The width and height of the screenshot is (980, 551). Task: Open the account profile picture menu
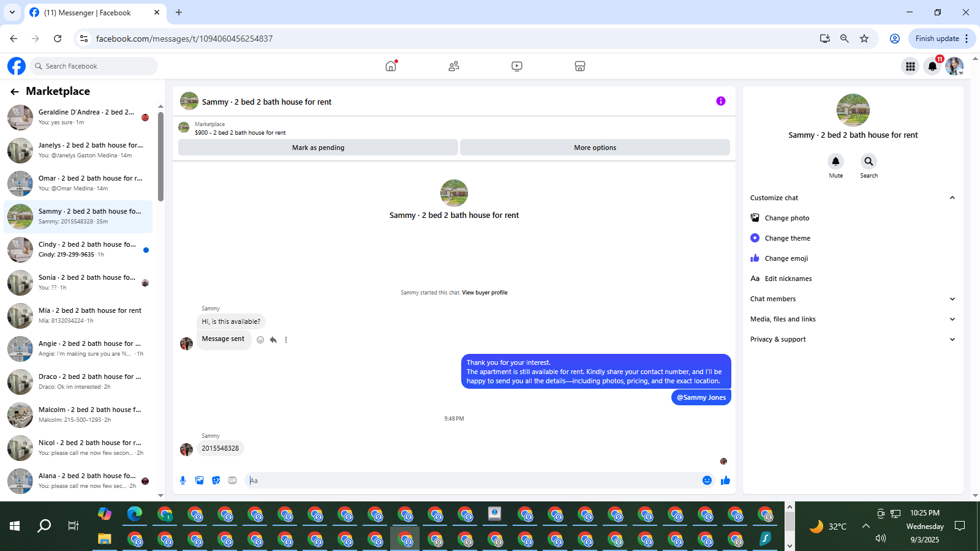pyautogui.click(x=954, y=66)
